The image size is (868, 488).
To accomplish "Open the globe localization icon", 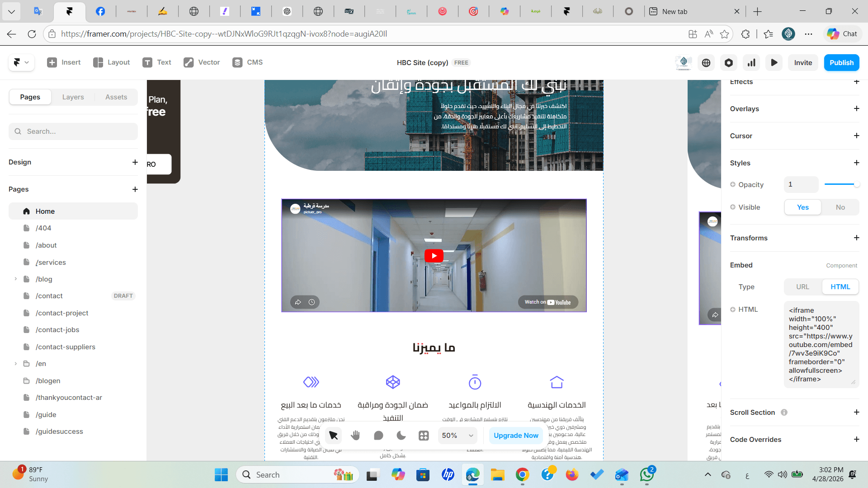I will pos(706,63).
